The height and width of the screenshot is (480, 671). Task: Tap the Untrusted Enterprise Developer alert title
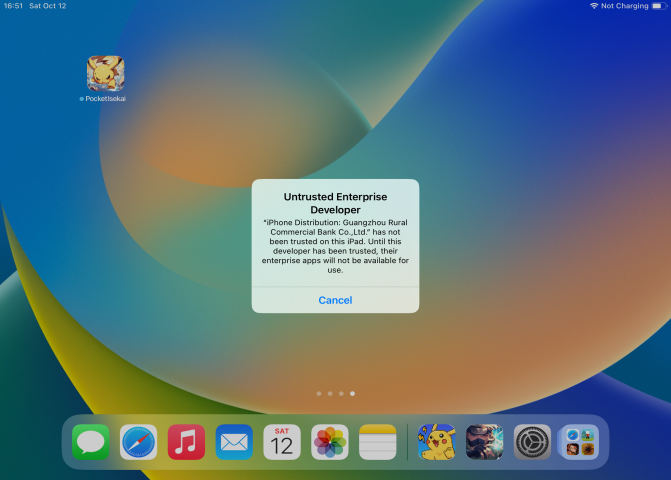[x=335, y=203]
